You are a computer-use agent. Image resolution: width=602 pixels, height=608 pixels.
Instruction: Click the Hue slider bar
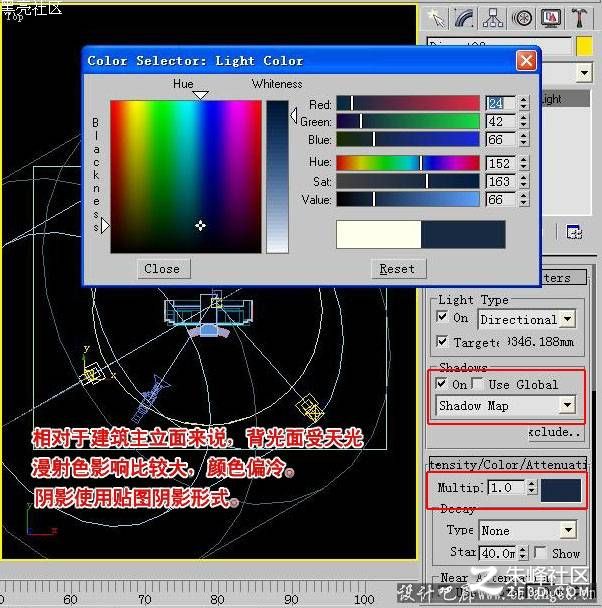[408, 163]
